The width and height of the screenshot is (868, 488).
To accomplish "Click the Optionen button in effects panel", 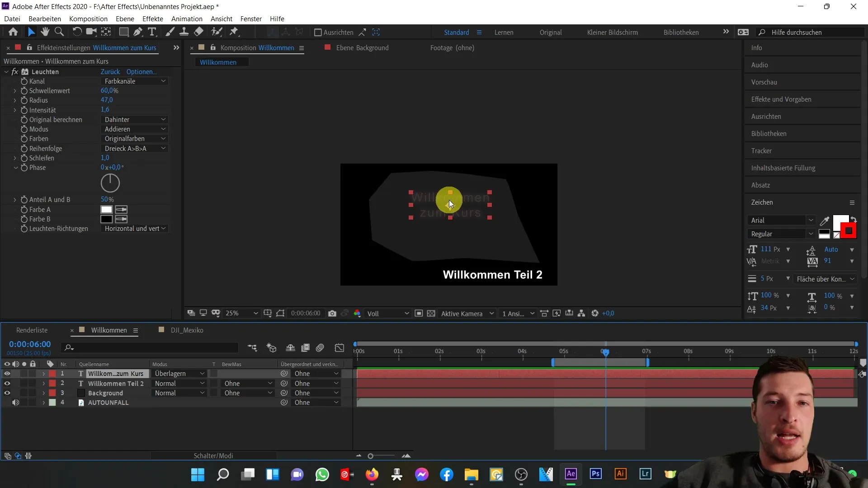I will coord(142,71).
